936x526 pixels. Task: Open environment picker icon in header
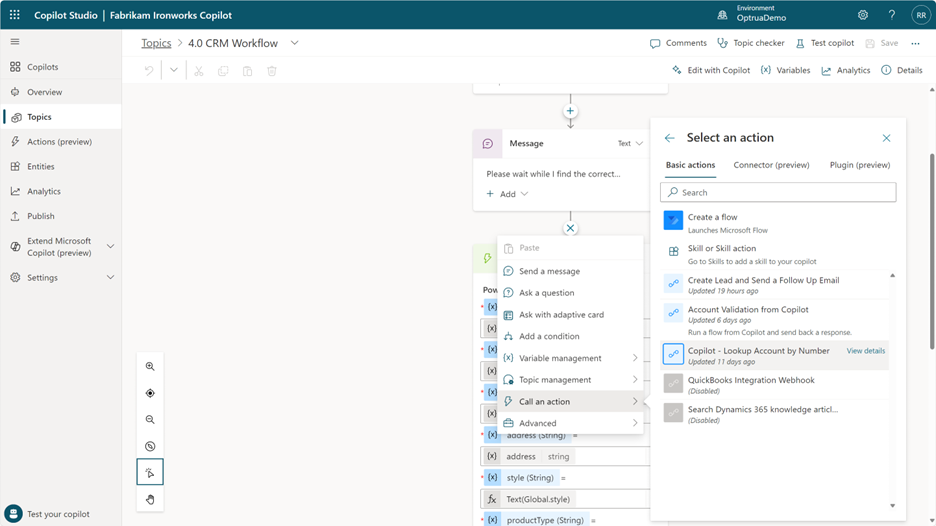coord(722,15)
